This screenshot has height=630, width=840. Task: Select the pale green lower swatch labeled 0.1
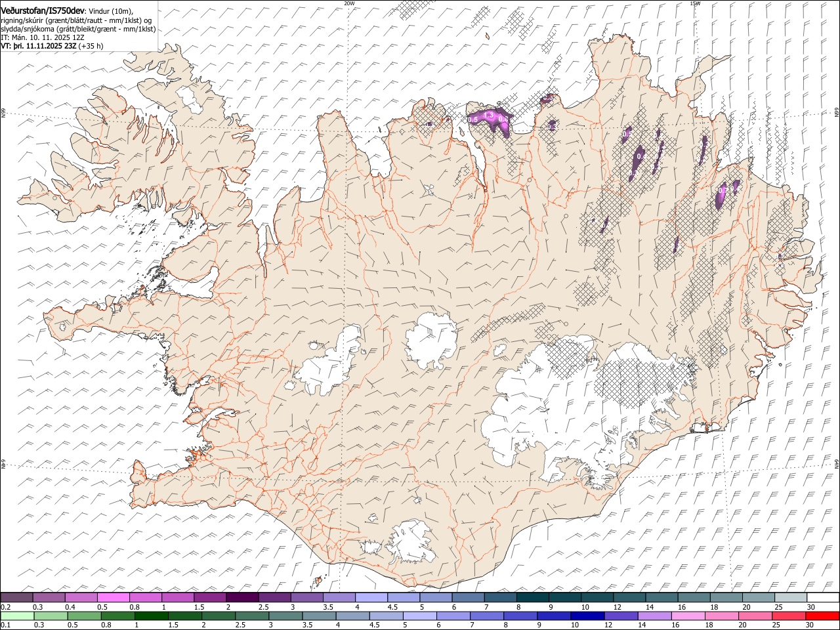tap(17, 616)
